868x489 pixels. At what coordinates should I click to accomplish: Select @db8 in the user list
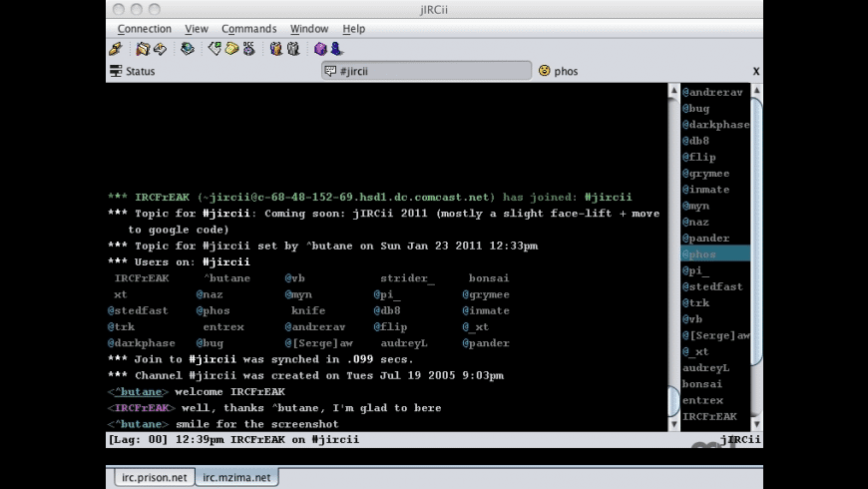715,141
